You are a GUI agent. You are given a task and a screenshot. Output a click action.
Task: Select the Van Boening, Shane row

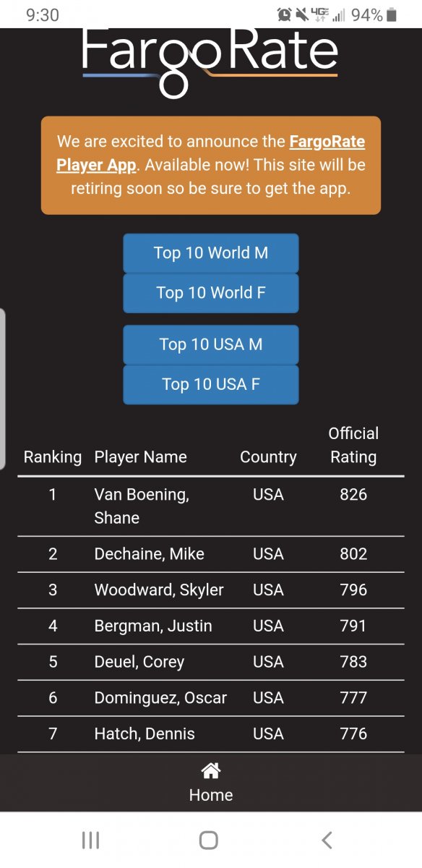tap(211, 506)
